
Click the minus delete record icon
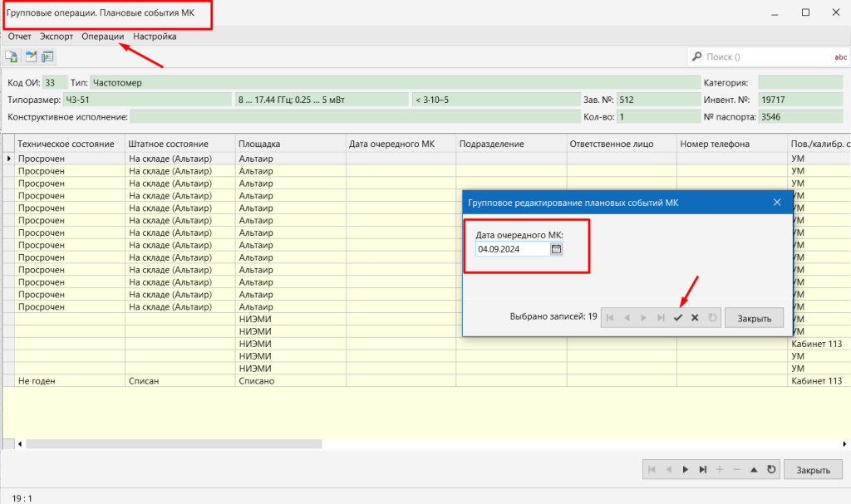pos(736,470)
